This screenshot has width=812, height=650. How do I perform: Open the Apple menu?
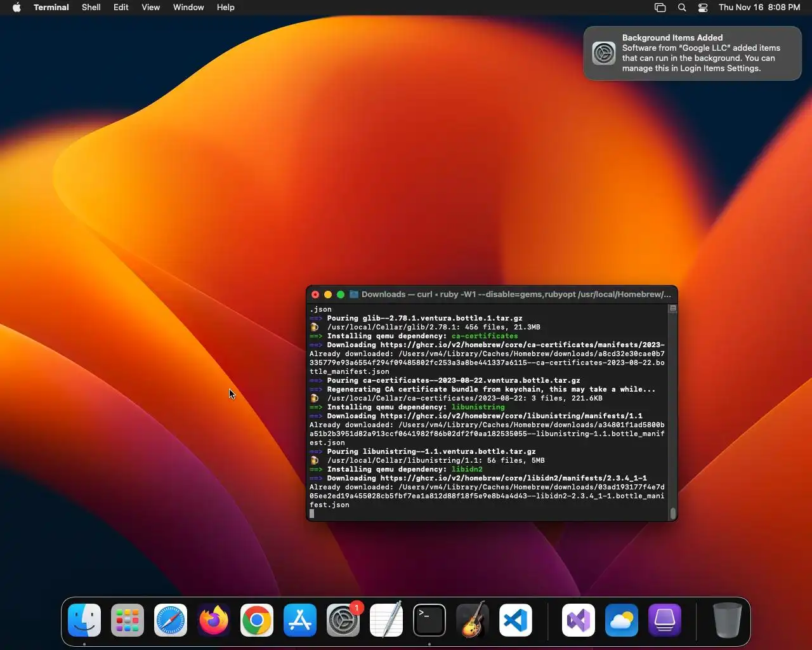pyautogui.click(x=16, y=8)
